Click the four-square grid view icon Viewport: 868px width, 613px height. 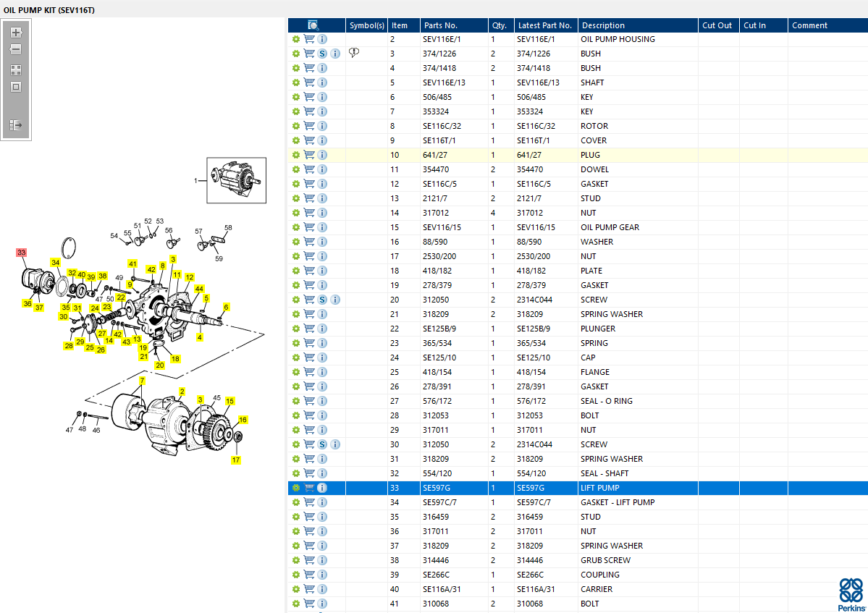pyautogui.click(x=16, y=70)
